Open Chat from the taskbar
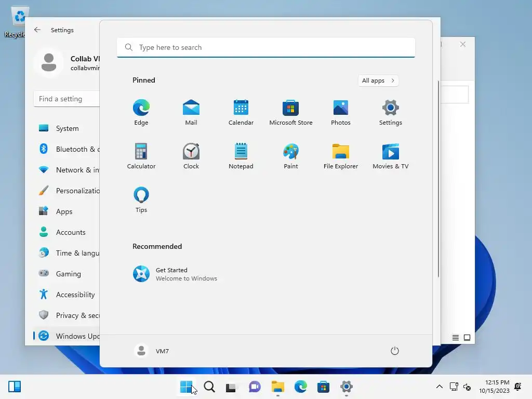Viewport: 532px width, 399px height. [255, 387]
